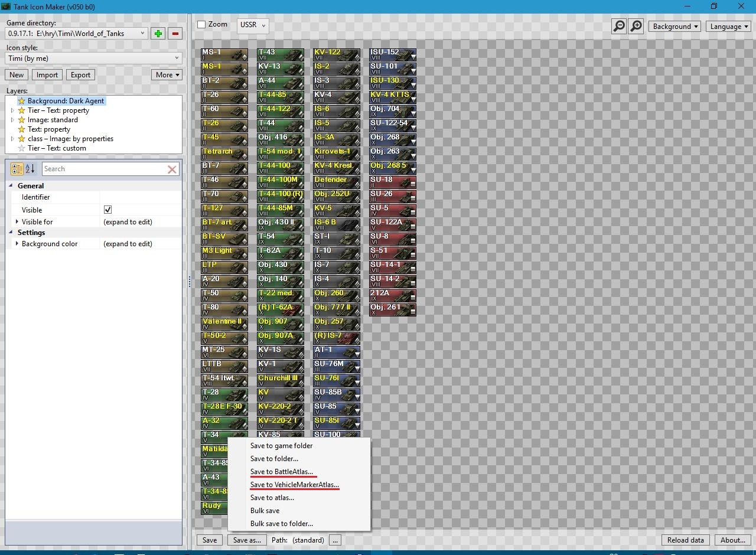Screen dimensions: 756x555
Task: Add a game directory with the green plus
Action: tap(158, 34)
